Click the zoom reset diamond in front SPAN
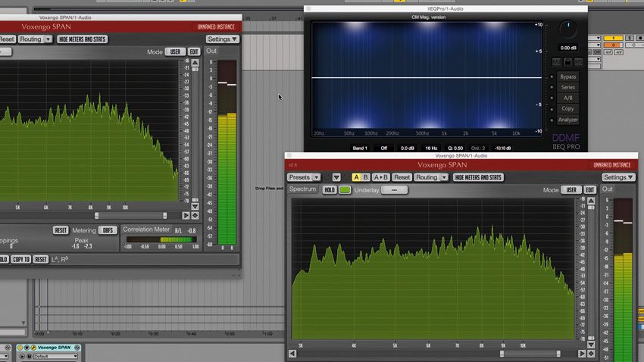The width and height of the screenshot is (644, 362). (x=591, y=354)
